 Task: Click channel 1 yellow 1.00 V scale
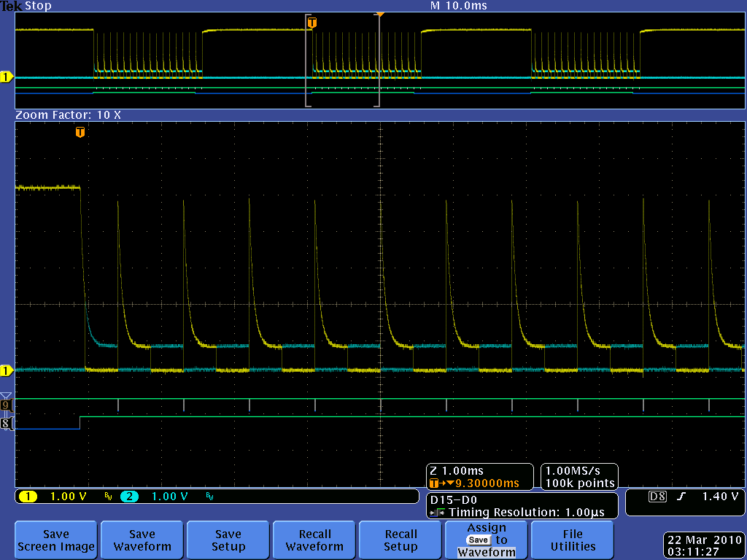(68, 497)
